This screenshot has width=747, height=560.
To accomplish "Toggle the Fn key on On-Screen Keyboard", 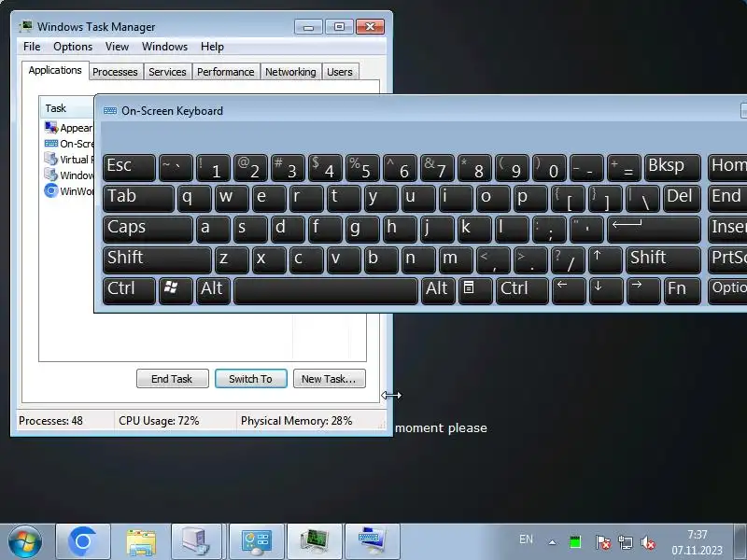I will [683, 291].
